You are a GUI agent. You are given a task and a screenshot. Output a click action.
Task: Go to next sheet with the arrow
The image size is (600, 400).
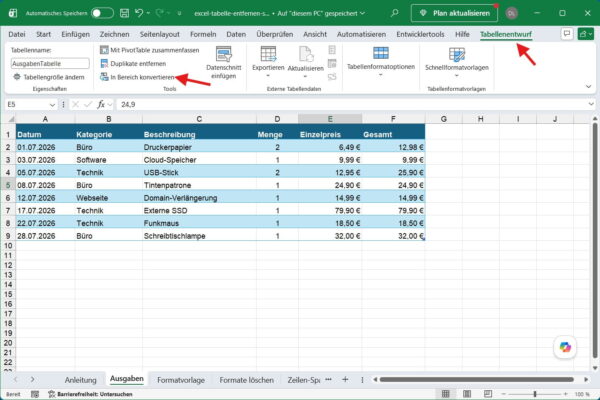33,379
